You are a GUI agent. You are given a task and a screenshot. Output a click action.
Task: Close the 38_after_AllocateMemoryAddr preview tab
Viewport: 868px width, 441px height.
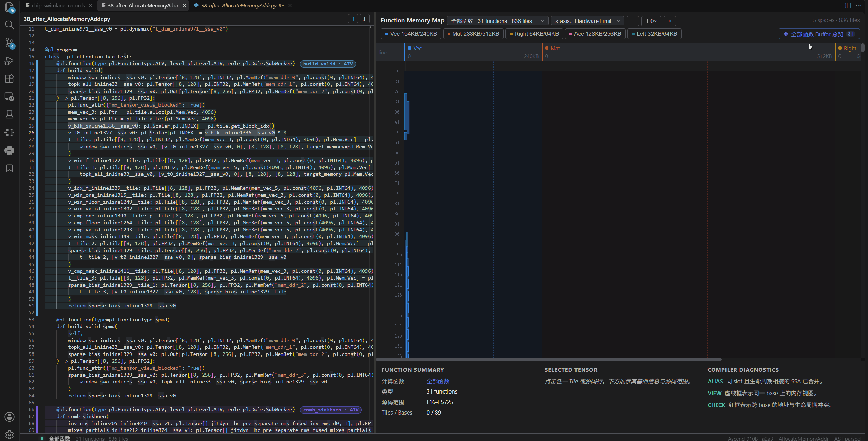pyautogui.click(x=184, y=5)
